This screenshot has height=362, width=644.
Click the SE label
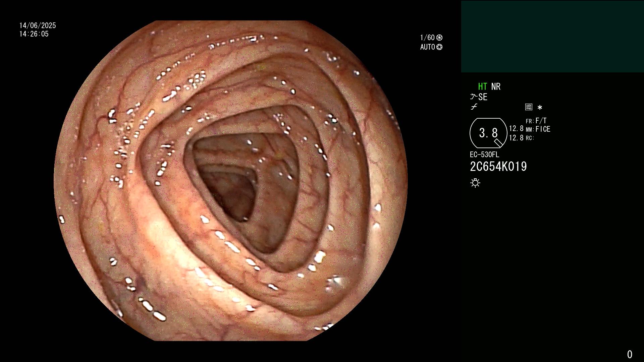click(483, 97)
